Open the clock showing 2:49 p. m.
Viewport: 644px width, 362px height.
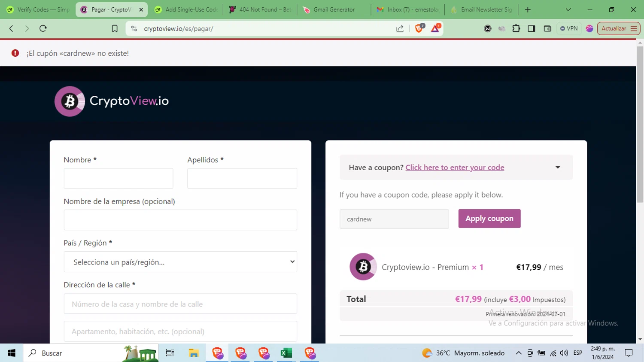click(x=603, y=353)
